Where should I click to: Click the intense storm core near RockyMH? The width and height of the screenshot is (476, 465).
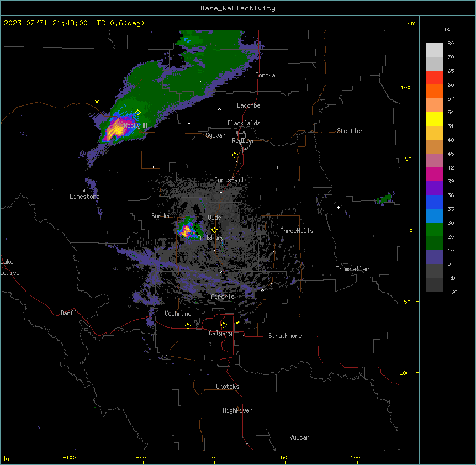(x=116, y=131)
